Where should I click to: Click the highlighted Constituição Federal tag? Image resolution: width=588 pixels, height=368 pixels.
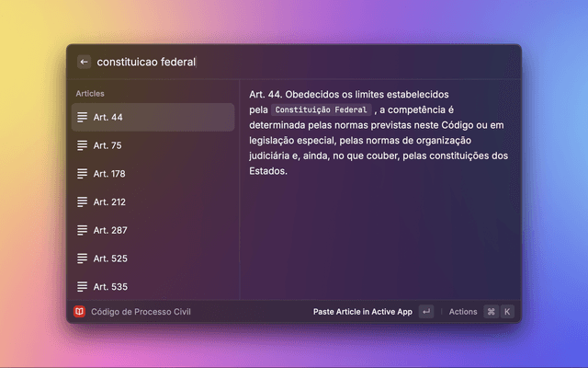(x=322, y=109)
